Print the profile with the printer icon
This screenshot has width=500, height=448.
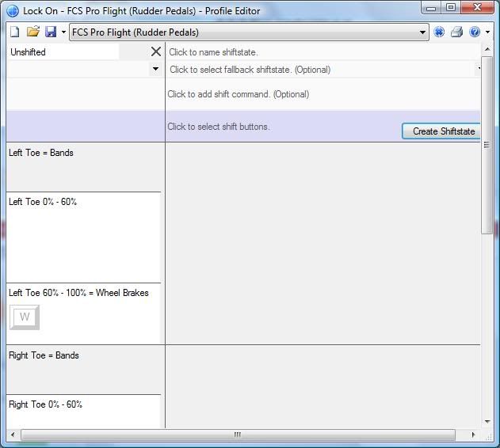coord(456,32)
